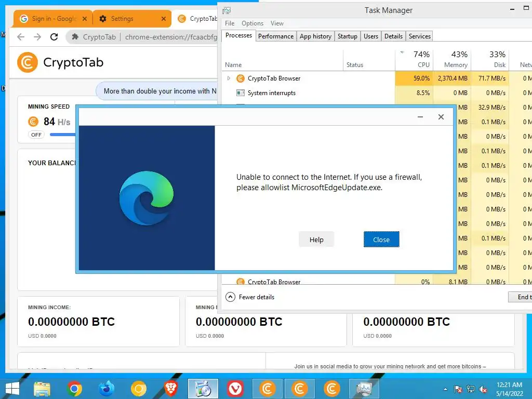Viewport: 532px width, 399px height.
Task: Open File Explorer from the taskbar
Action: click(42, 389)
